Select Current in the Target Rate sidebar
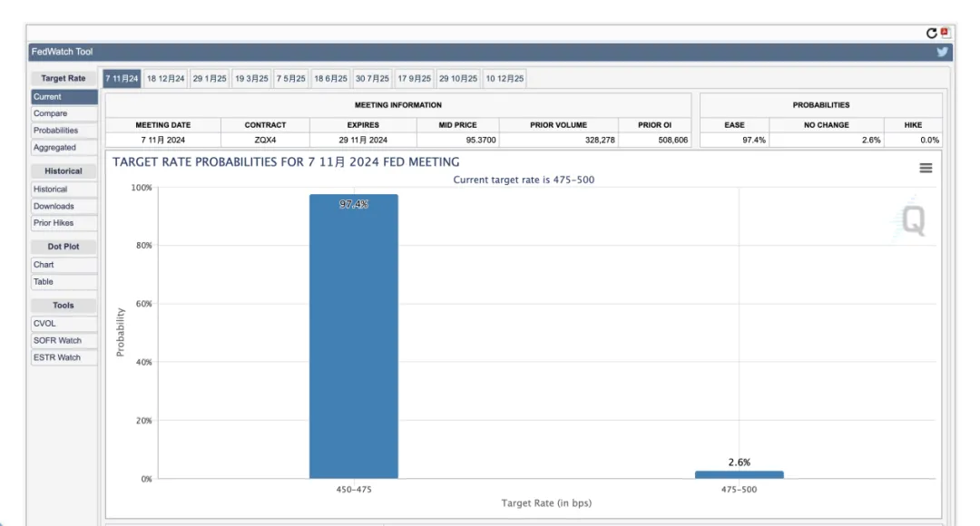This screenshot has width=980, height=526. [64, 97]
